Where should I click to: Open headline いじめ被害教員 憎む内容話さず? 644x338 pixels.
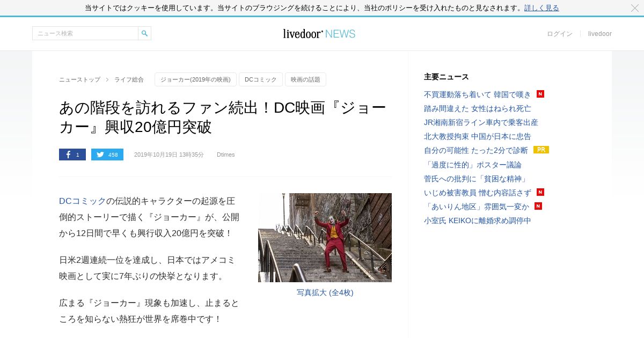click(x=478, y=193)
